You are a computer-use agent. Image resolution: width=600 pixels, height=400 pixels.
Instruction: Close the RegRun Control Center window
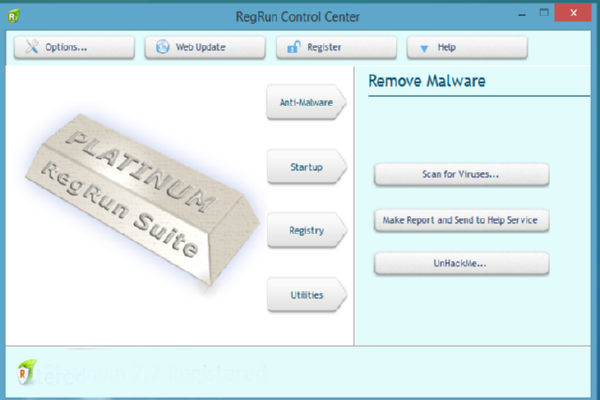pos(573,13)
